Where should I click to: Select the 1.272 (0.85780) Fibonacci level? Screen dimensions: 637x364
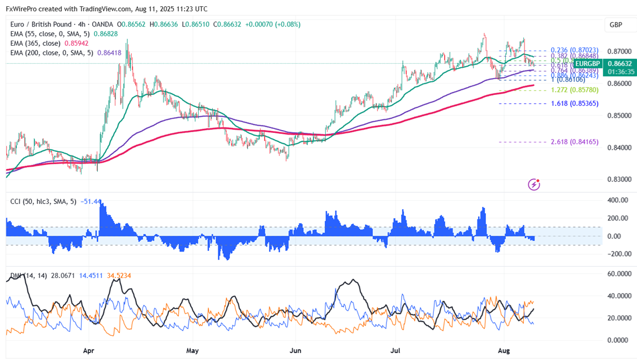pyautogui.click(x=574, y=90)
